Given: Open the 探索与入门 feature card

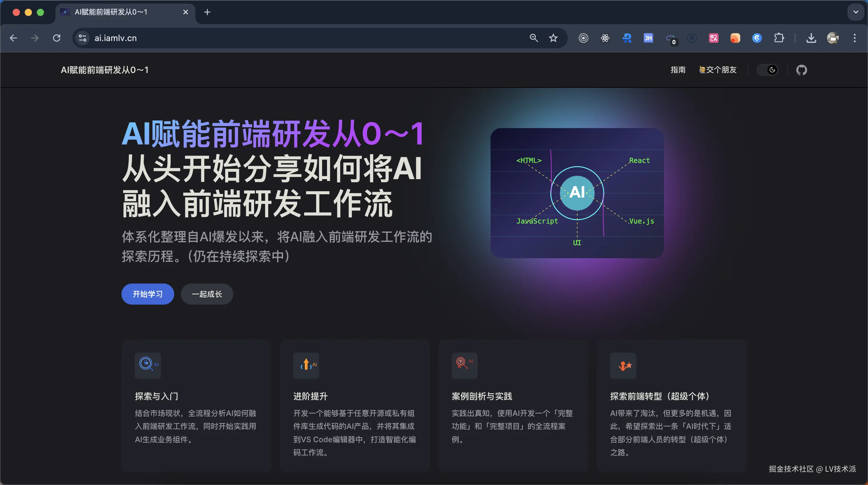Looking at the screenshot, I should [x=197, y=405].
